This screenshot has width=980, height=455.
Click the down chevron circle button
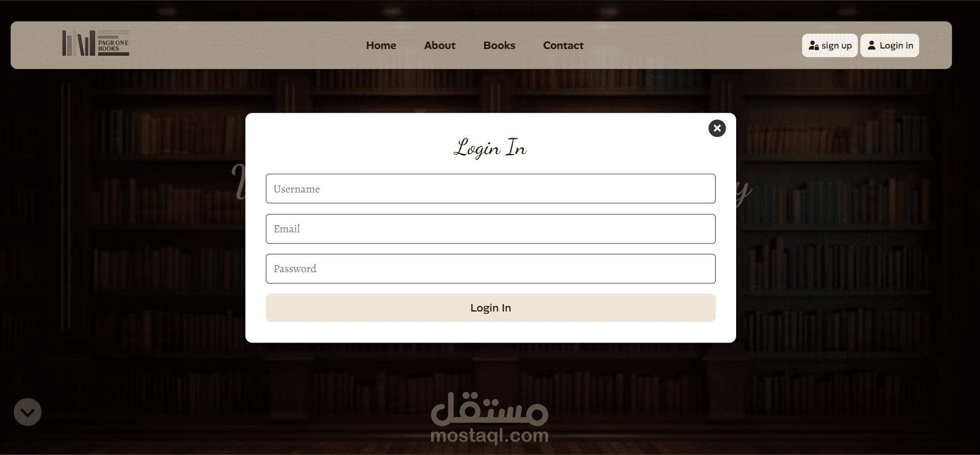(x=28, y=412)
